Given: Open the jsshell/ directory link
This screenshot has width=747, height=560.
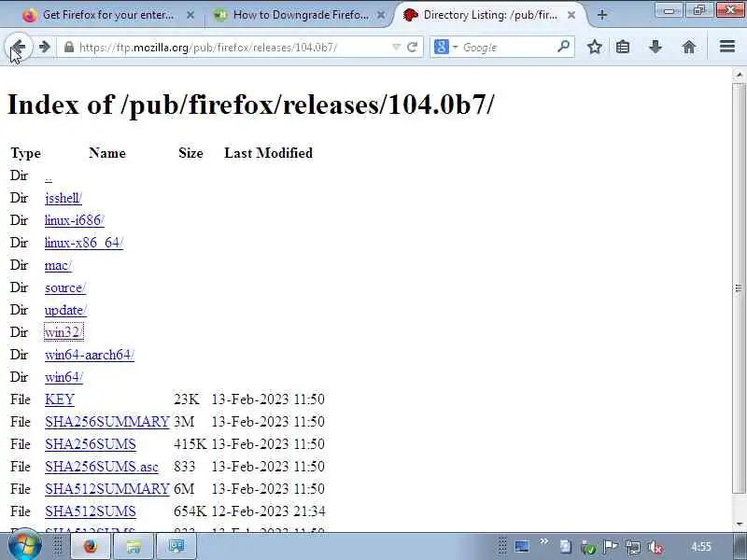Looking at the screenshot, I should click(x=63, y=198).
